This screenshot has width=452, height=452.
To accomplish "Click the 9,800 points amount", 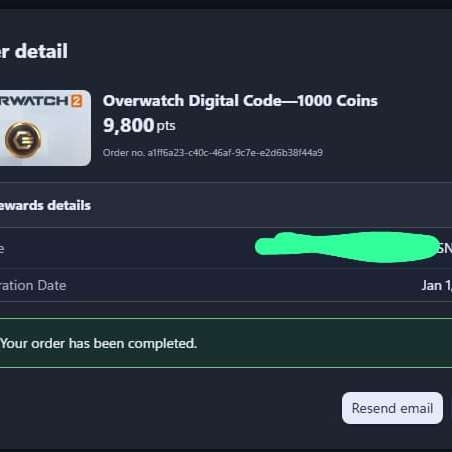I will (128, 126).
